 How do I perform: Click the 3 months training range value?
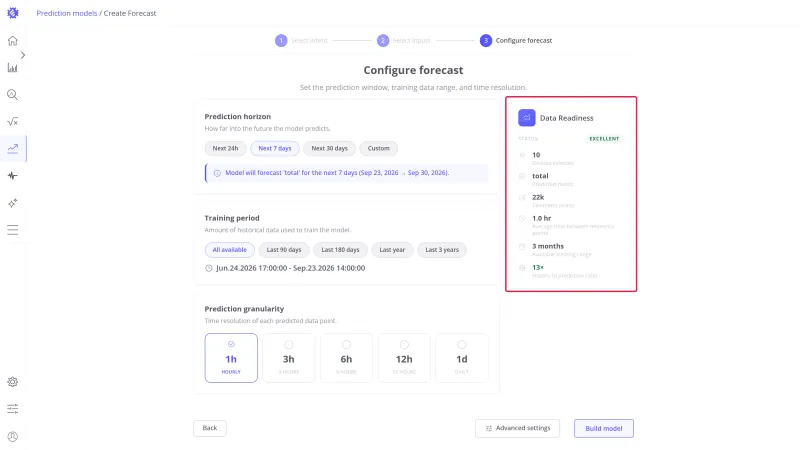(x=548, y=246)
